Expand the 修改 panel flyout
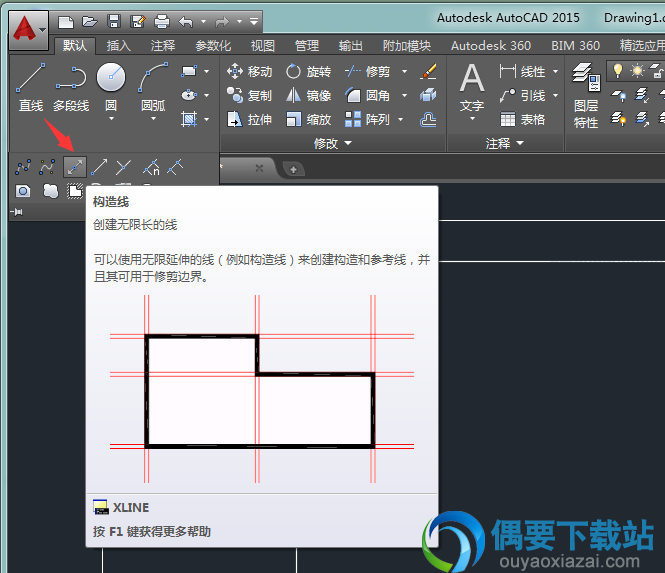 coord(332,143)
